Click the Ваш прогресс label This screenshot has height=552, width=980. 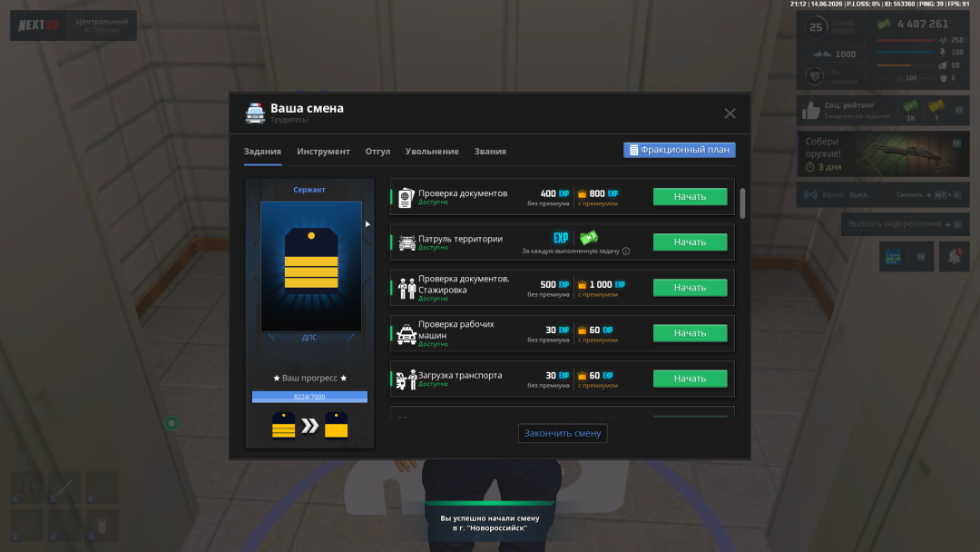309,379
